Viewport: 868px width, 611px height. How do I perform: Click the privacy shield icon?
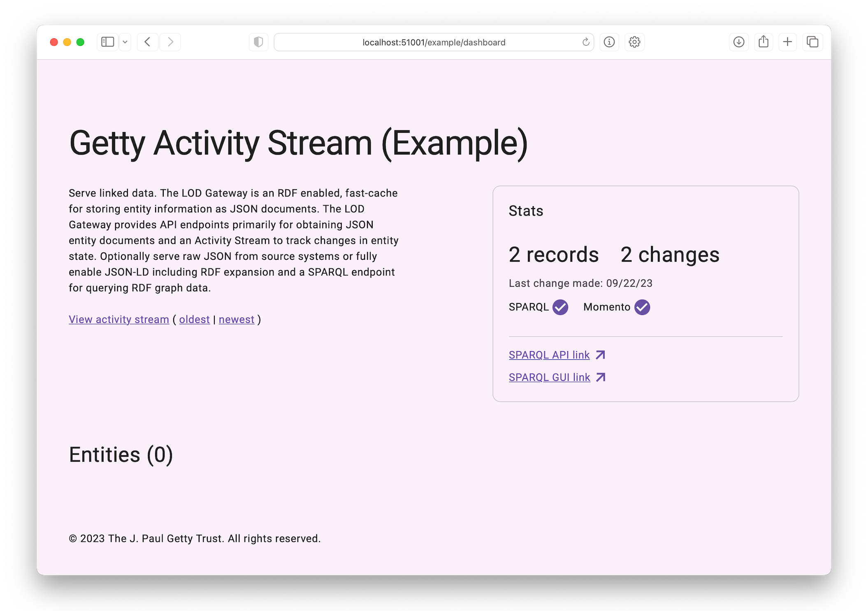tap(258, 42)
